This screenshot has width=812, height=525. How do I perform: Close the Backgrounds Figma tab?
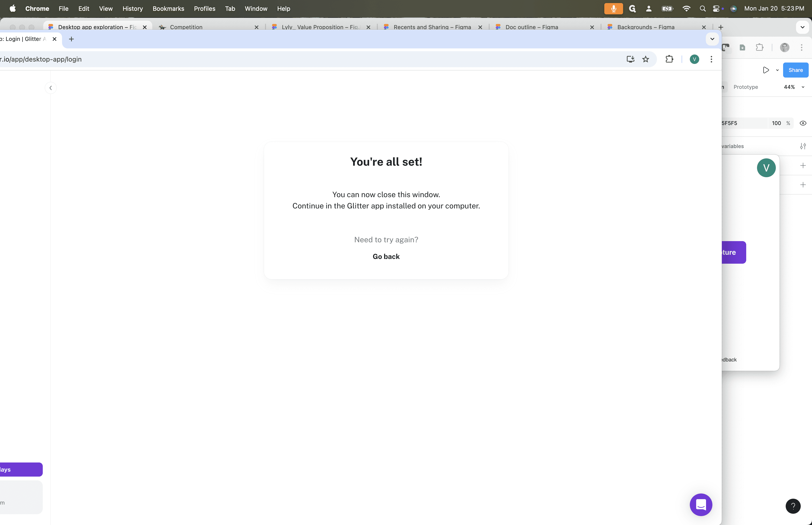pos(704,27)
